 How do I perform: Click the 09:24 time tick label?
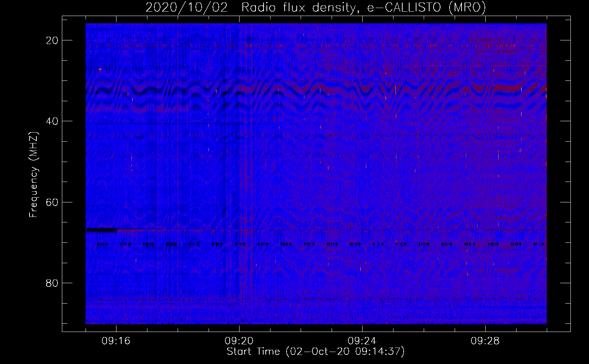[362, 341]
